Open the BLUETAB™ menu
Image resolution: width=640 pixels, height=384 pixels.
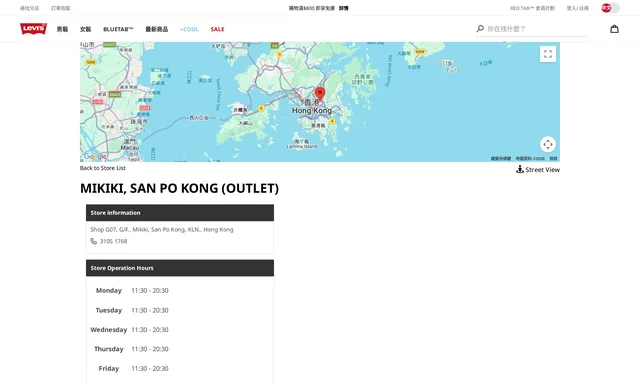pyautogui.click(x=118, y=29)
